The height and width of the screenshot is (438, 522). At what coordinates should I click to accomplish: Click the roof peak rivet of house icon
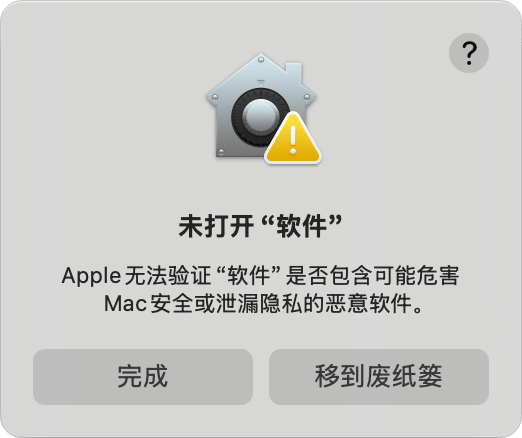tap(261, 60)
